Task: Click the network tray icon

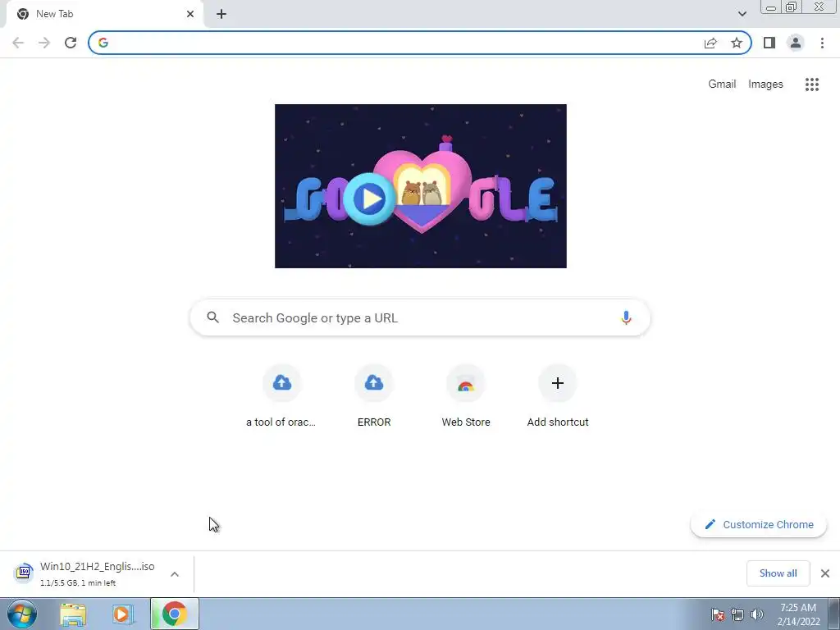Action: (x=737, y=614)
